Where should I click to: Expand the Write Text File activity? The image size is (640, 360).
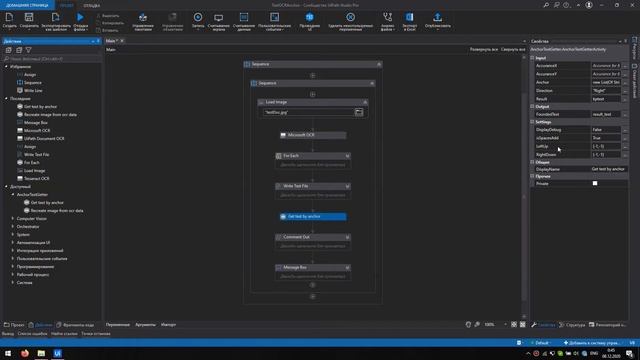click(x=347, y=186)
